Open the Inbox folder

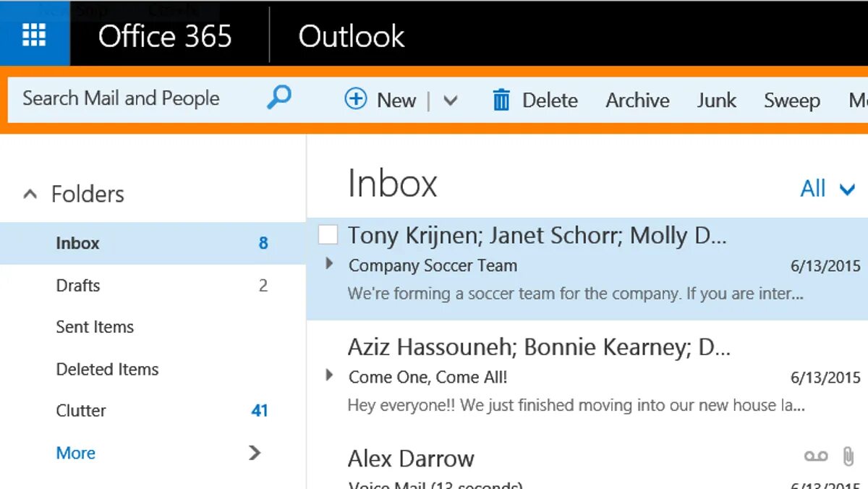153,243
